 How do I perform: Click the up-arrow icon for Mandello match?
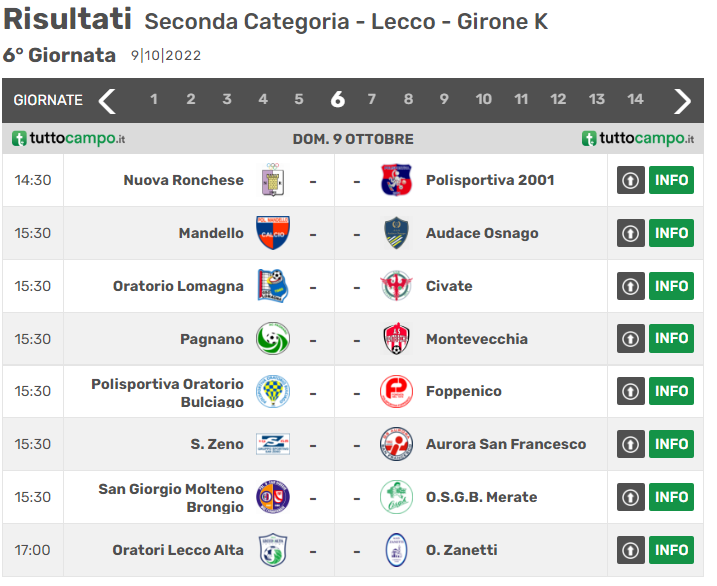(630, 233)
